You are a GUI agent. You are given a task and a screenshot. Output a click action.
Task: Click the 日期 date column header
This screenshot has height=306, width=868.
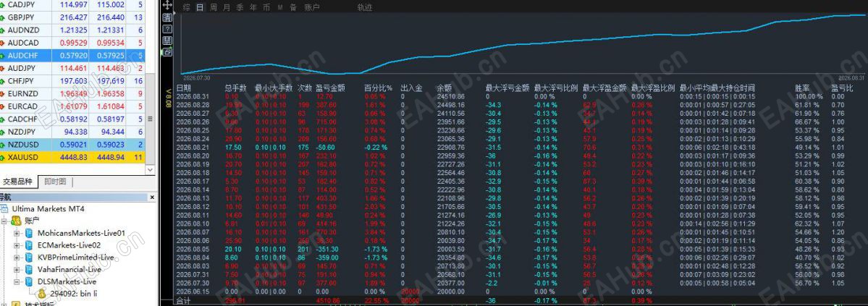[184, 88]
